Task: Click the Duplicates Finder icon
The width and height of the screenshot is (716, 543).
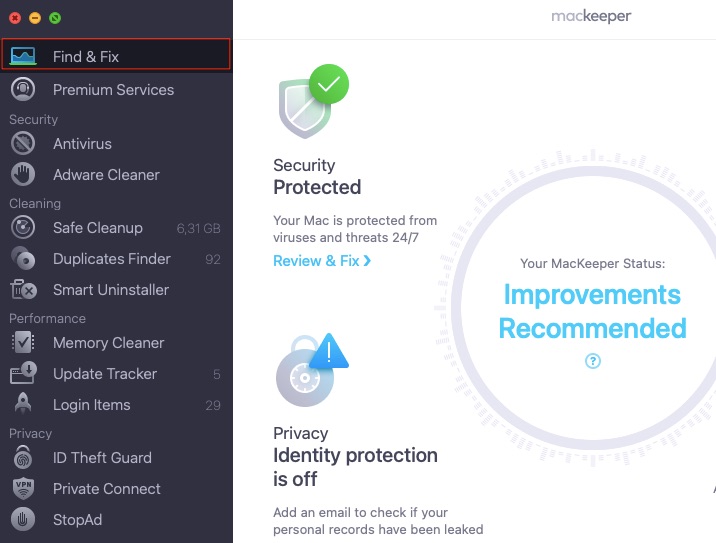Action: tap(23, 258)
